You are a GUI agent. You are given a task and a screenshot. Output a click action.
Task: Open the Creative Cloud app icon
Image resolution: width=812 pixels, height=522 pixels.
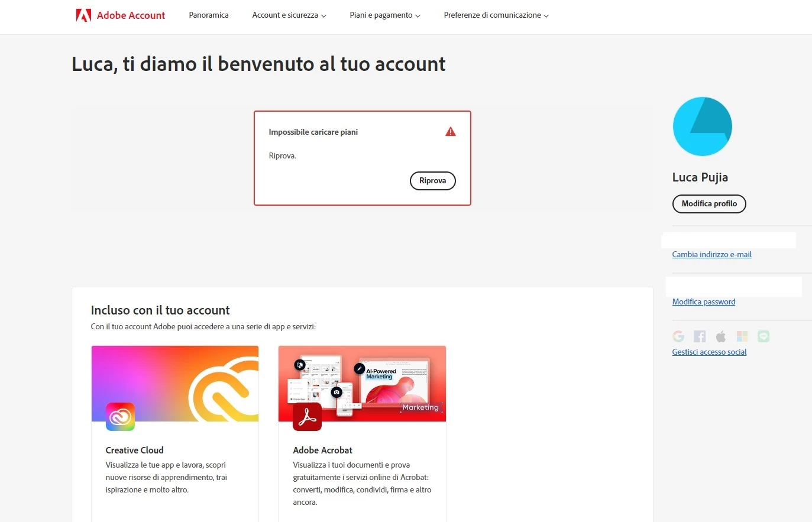coord(120,417)
